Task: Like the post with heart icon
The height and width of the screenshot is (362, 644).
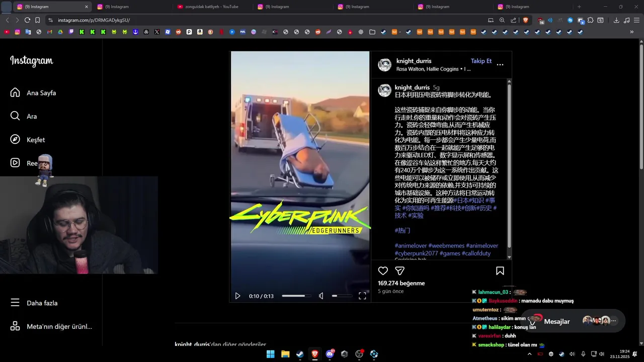Action: 383,271
